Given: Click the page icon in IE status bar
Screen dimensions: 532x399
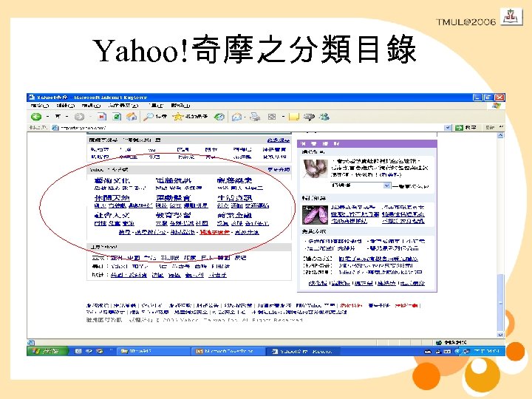Looking at the screenshot, I should 31,342.
